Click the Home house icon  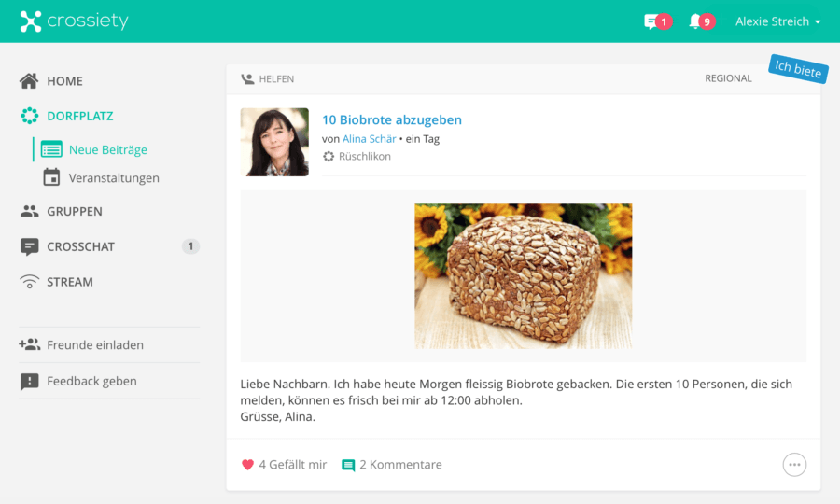[29, 81]
